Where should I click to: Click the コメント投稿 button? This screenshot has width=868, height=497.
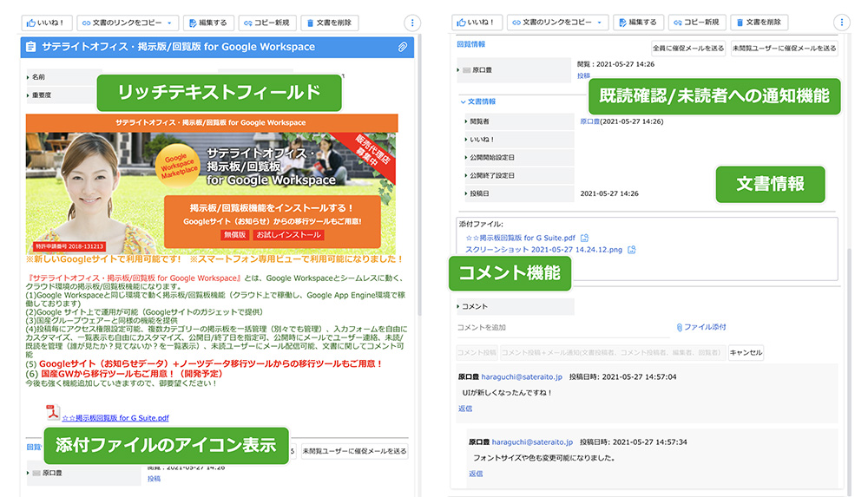pyautogui.click(x=477, y=352)
